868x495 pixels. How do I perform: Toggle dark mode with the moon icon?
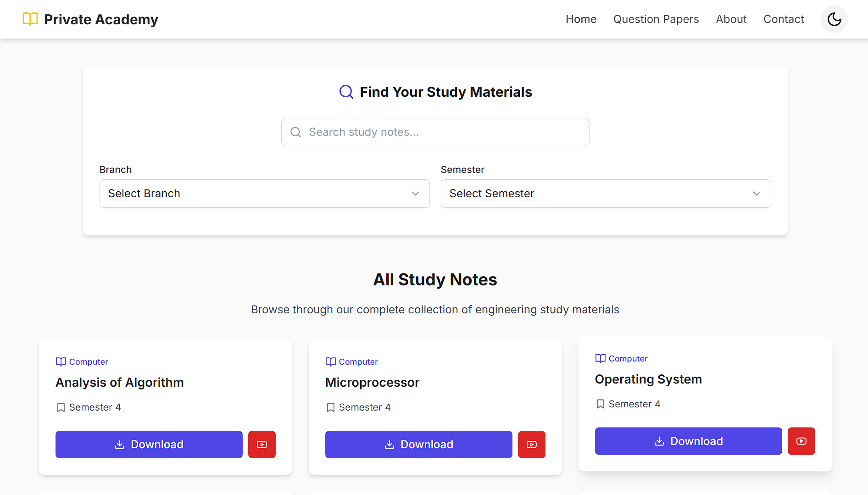[834, 19]
